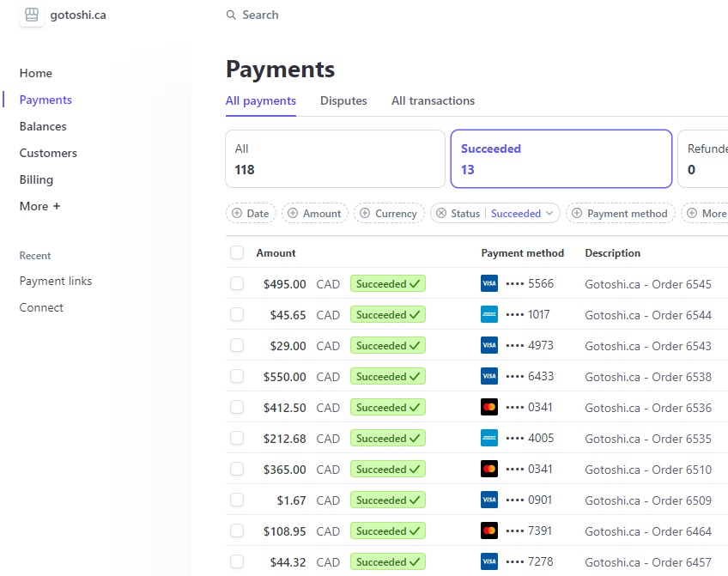Select the checkbox for the $1.67 payment
The width and height of the screenshot is (728, 576).
coord(237,500)
